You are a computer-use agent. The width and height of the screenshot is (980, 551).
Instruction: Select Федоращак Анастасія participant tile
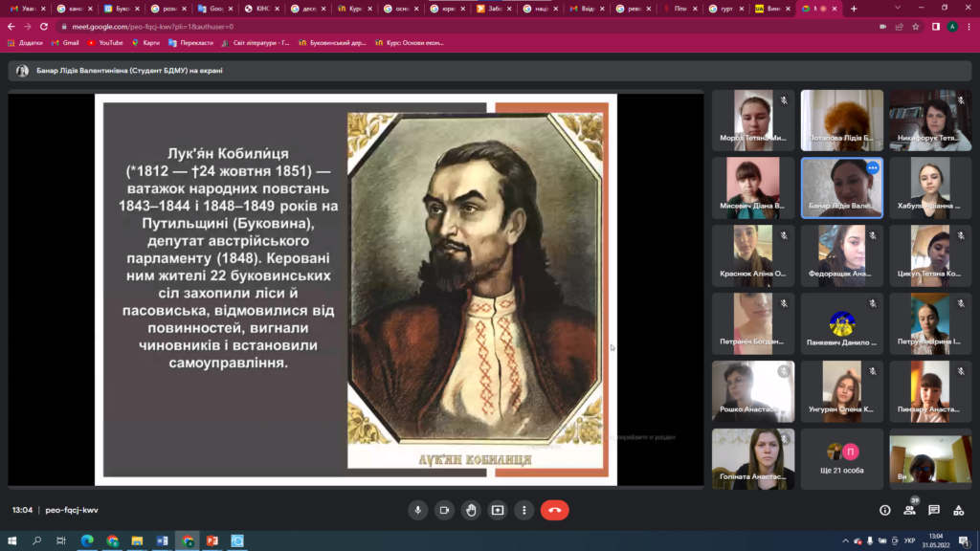(842, 255)
